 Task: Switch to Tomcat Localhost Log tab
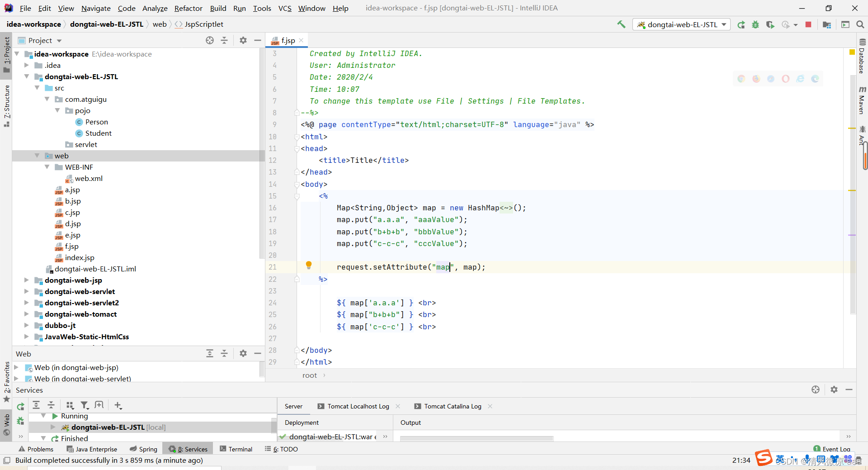(x=358, y=406)
